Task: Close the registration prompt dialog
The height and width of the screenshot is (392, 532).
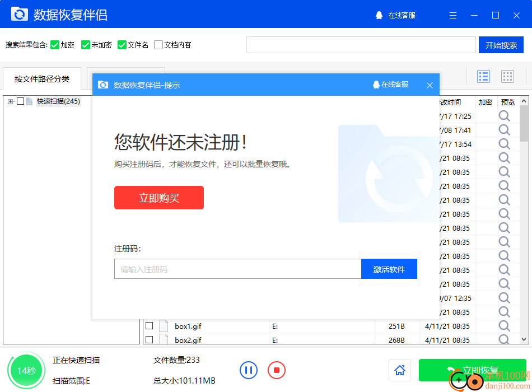Action: click(x=430, y=85)
